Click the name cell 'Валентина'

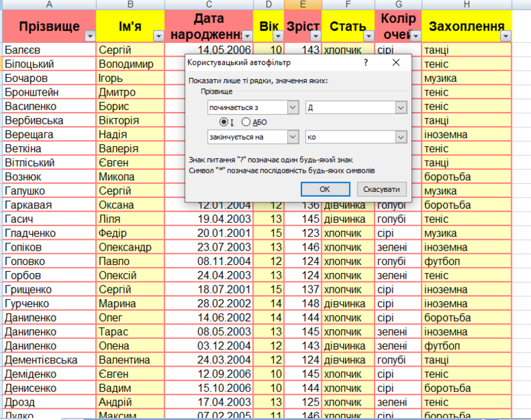(131, 360)
